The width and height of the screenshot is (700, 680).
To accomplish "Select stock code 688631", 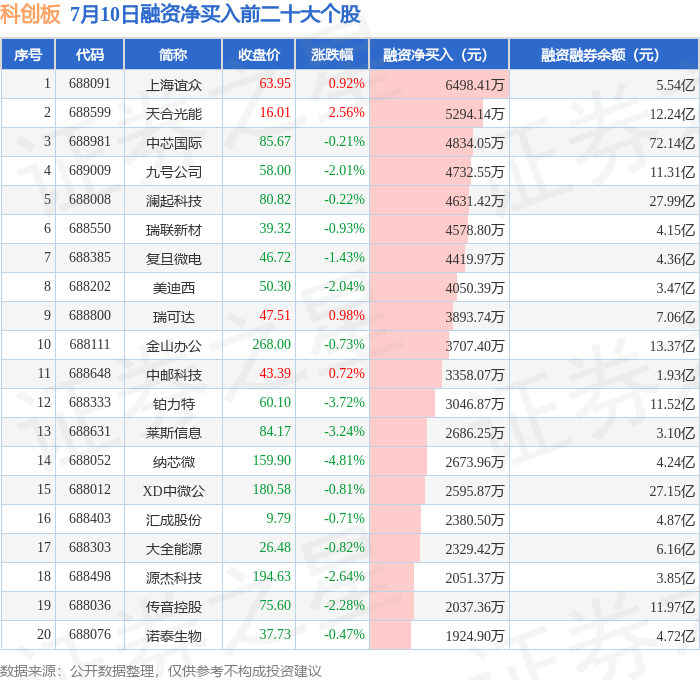I will coord(89,432).
